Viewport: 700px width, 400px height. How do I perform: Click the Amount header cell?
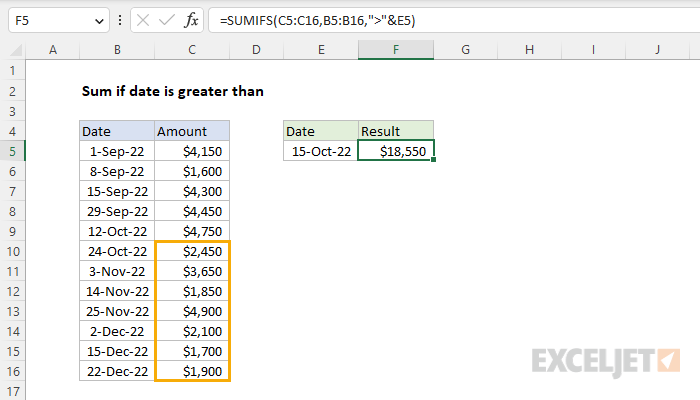click(192, 131)
